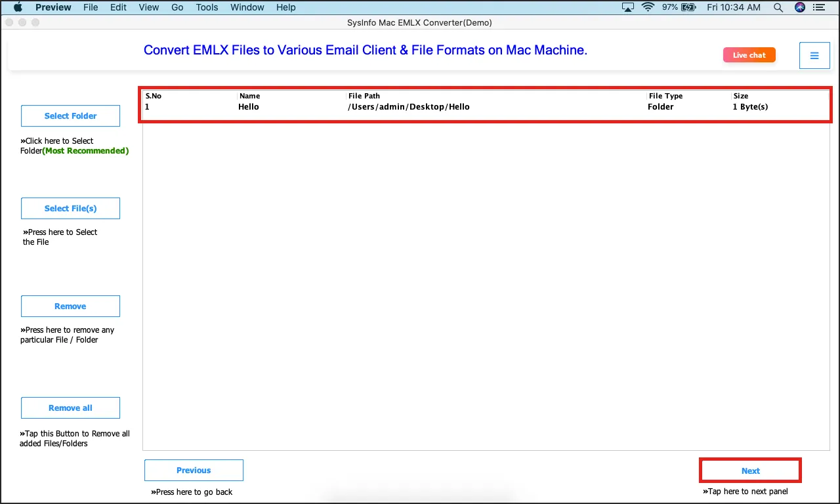
Task: Open the Preview app menu
Action: point(53,7)
